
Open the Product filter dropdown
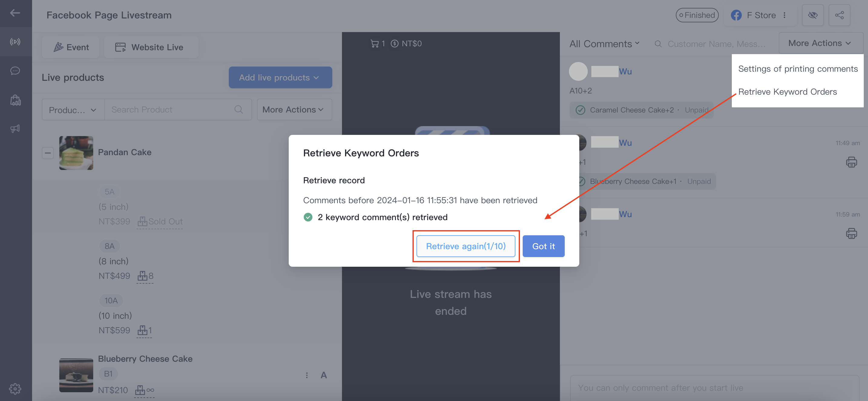73,110
